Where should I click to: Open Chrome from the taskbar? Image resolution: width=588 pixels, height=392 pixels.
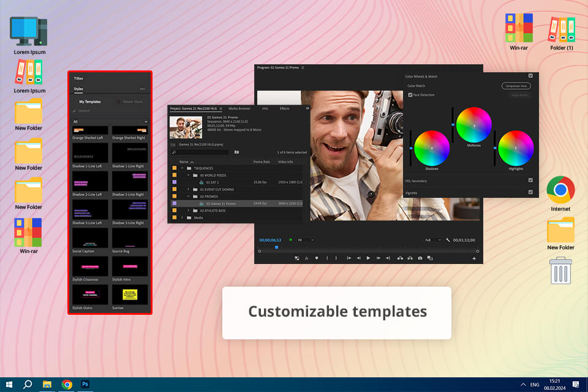[67, 384]
